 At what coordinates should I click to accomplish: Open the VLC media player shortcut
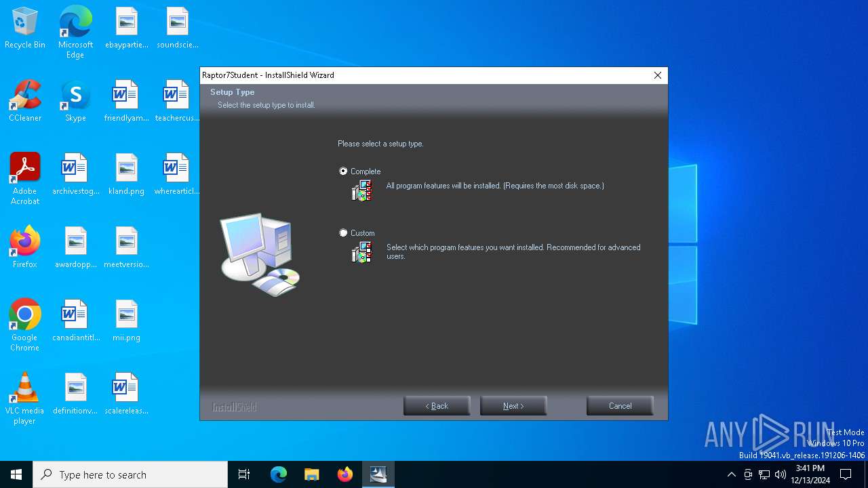(x=25, y=399)
